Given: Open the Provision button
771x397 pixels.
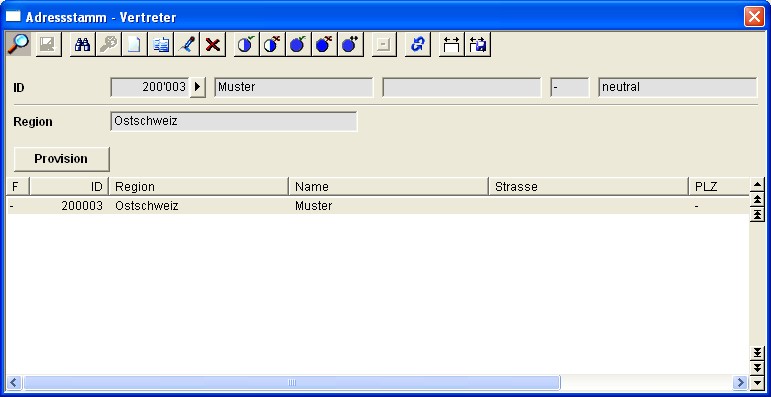Looking at the screenshot, I should click(x=61, y=159).
